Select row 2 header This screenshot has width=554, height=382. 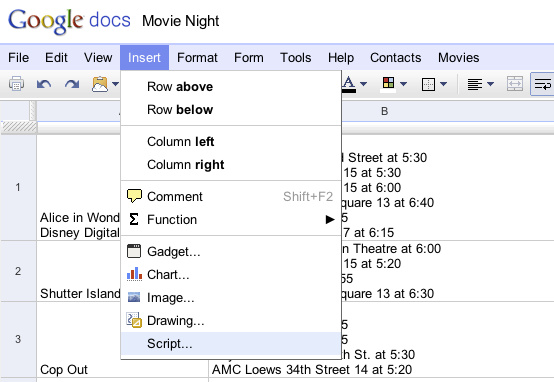click(18, 271)
